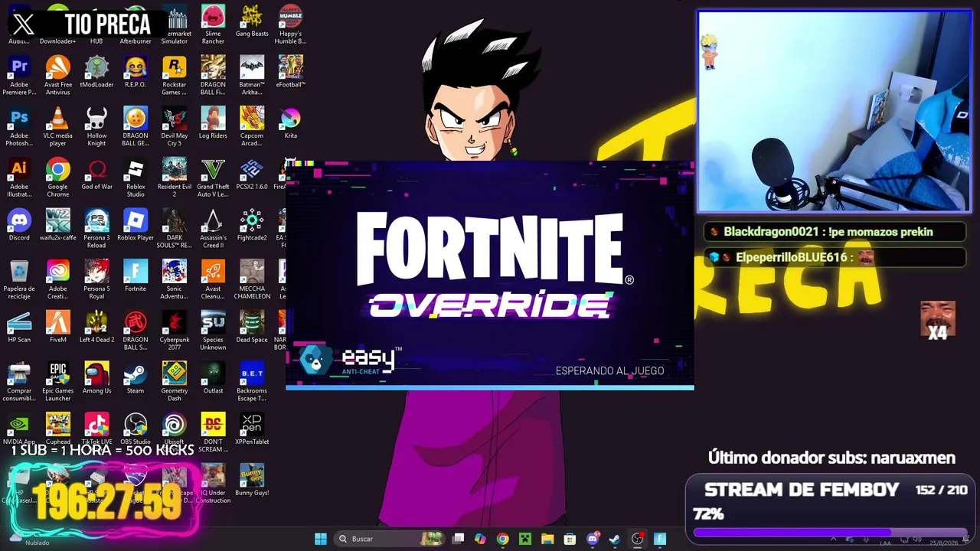
Task: Click the eFootball desktop icon
Action: click(x=291, y=71)
